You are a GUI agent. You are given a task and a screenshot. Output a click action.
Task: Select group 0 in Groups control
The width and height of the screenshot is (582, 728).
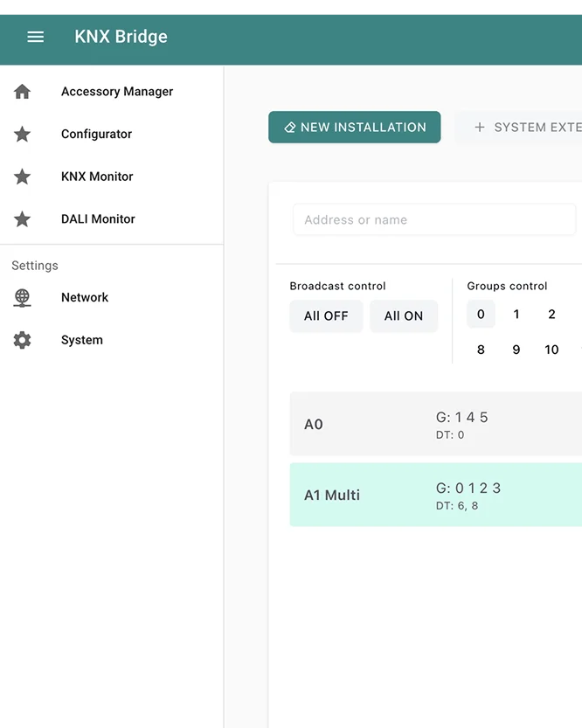(x=481, y=315)
